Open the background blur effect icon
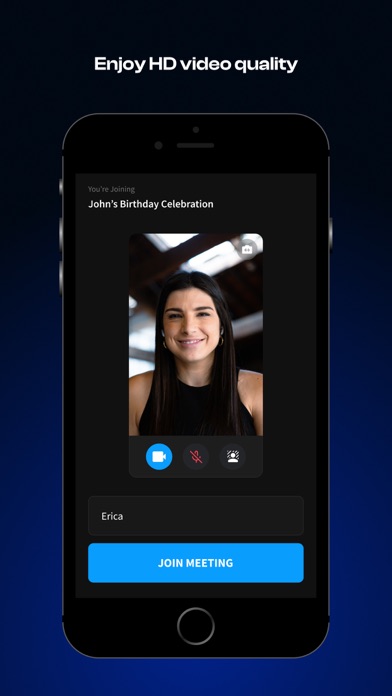Viewport: 392px width, 696px height. tap(233, 456)
